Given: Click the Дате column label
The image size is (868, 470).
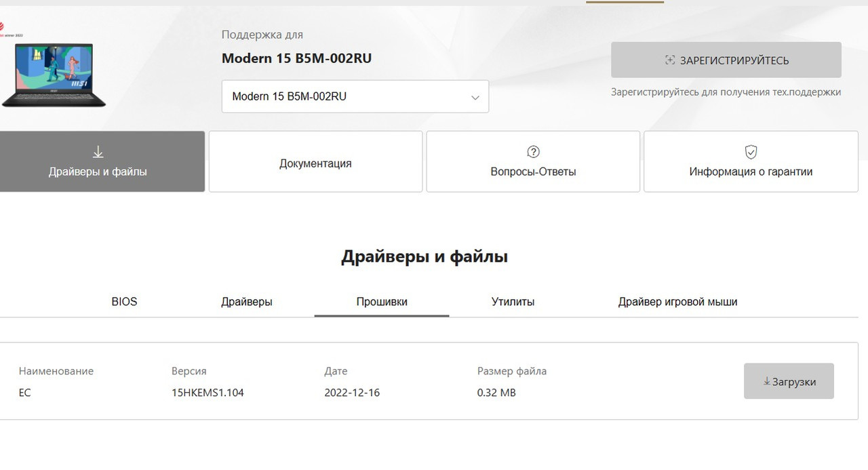Looking at the screenshot, I should coord(336,371).
